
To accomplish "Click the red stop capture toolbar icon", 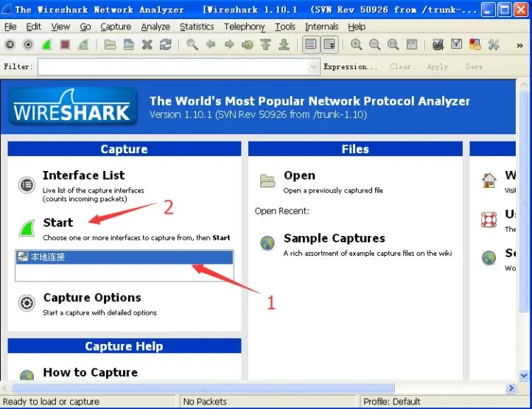I will click(65, 44).
